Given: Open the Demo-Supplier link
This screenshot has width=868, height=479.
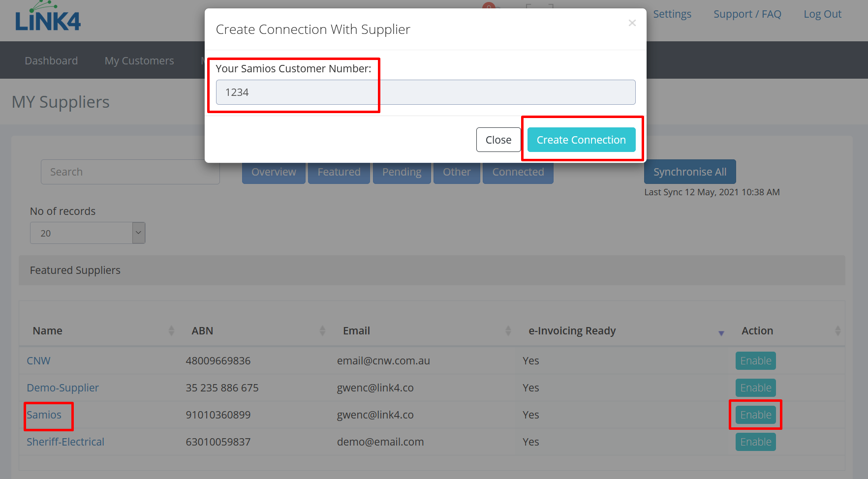Looking at the screenshot, I should coord(62,388).
